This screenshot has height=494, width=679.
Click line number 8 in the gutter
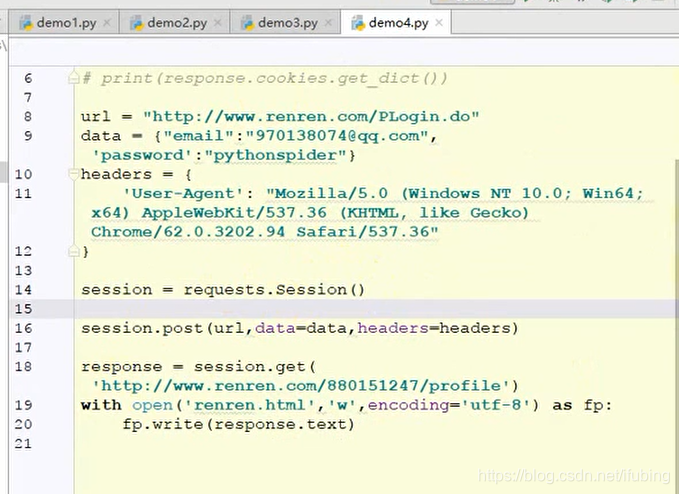tap(28, 116)
